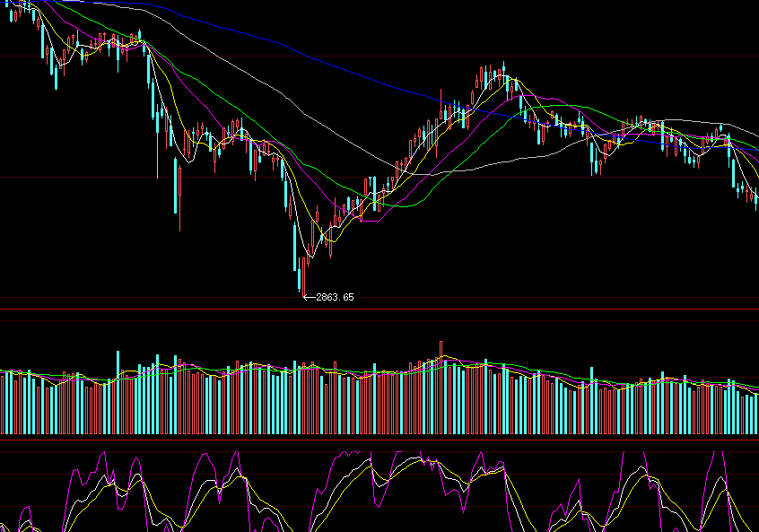The height and width of the screenshot is (532, 759).
Task: Click the magenta moving average line in price chart
Action: [199, 98]
